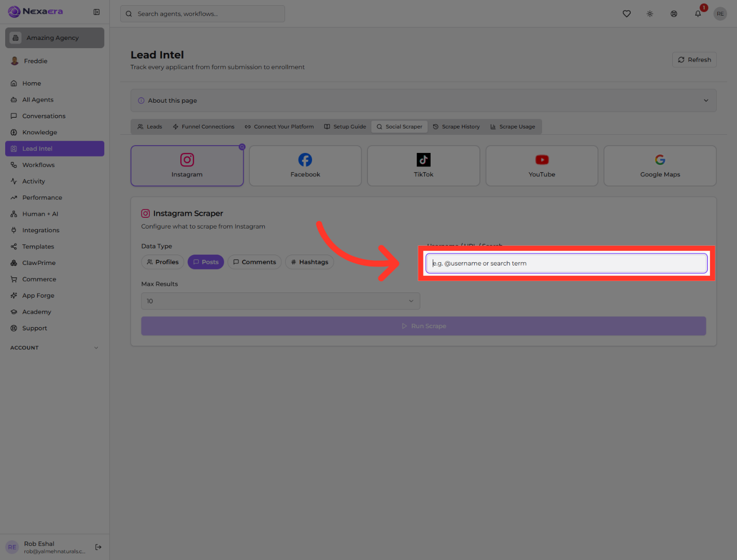Screen dimensions: 737x560
Task: Open Knowledge in sidebar
Action: coord(54,132)
